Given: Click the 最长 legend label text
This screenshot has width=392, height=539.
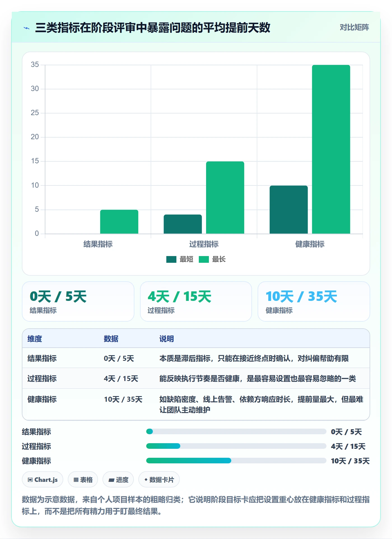Looking at the screenshot, I should pyautogui.click(x=219, y=259).
